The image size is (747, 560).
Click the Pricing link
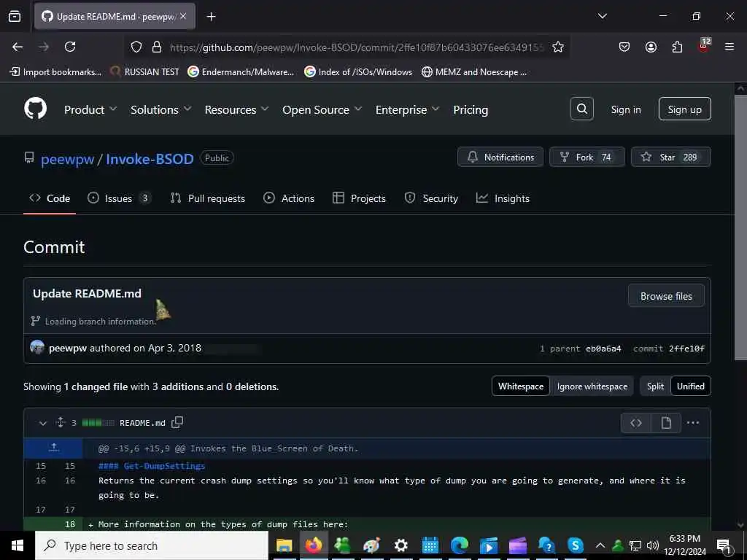coord(471,109)
